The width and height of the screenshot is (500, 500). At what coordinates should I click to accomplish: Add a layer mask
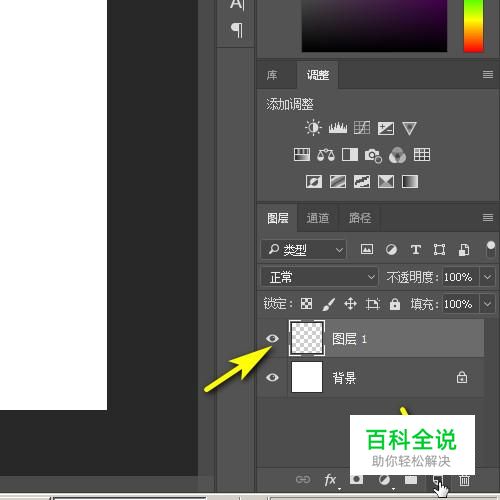point(356,479)
